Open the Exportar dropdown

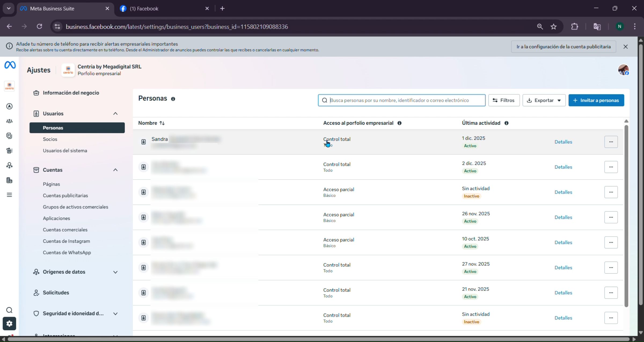pyautogui.click(x=544, y=100)
